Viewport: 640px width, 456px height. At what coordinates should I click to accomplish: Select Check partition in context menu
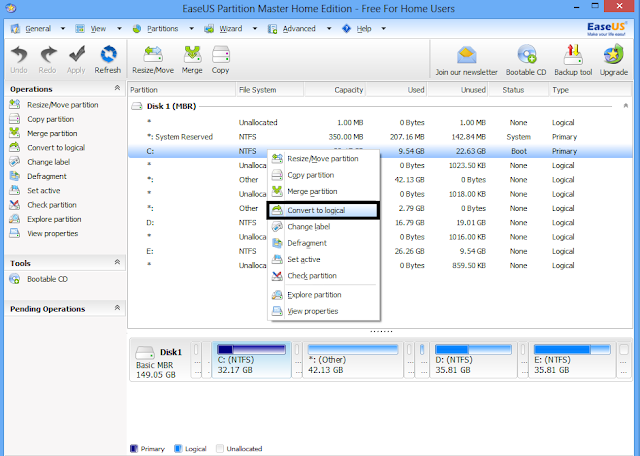pos(323,276)
